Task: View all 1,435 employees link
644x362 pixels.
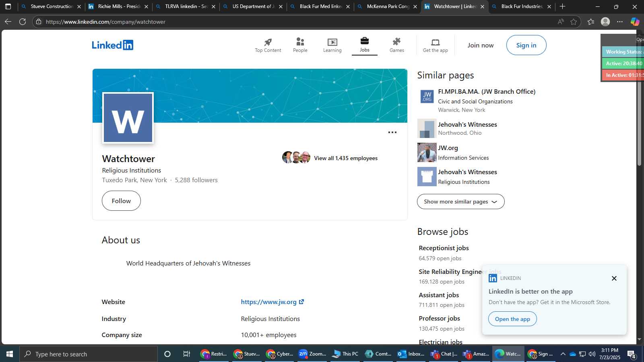Action: [x=345, y=158]
